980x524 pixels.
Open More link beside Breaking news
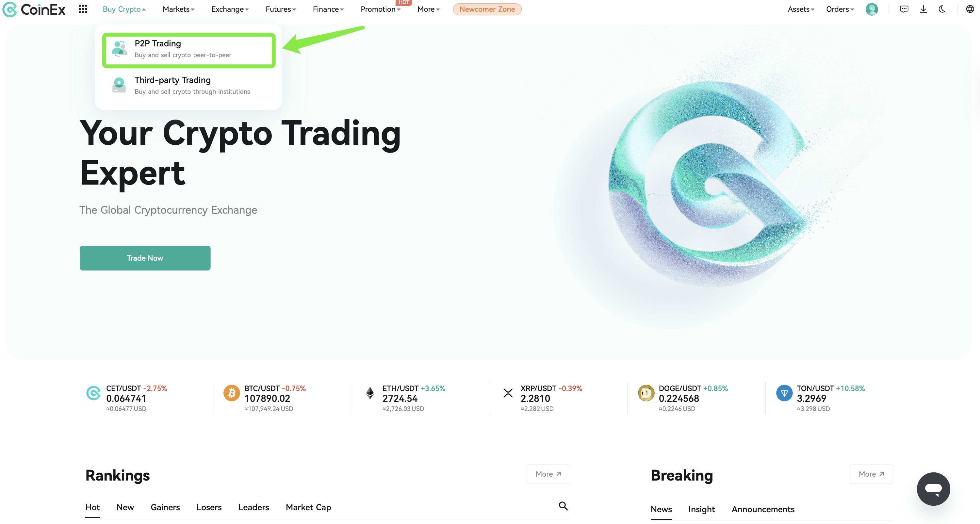click(871, 474)
